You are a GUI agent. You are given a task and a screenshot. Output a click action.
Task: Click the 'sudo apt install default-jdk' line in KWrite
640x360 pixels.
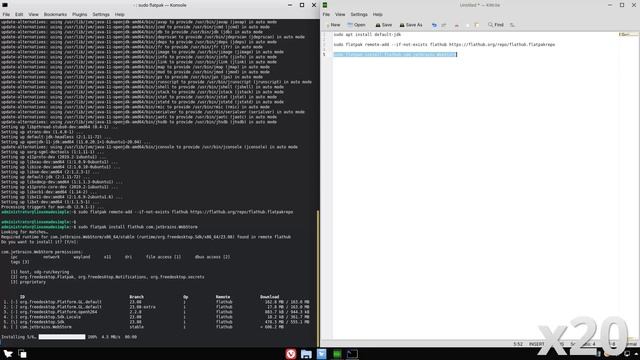(367, 35)
